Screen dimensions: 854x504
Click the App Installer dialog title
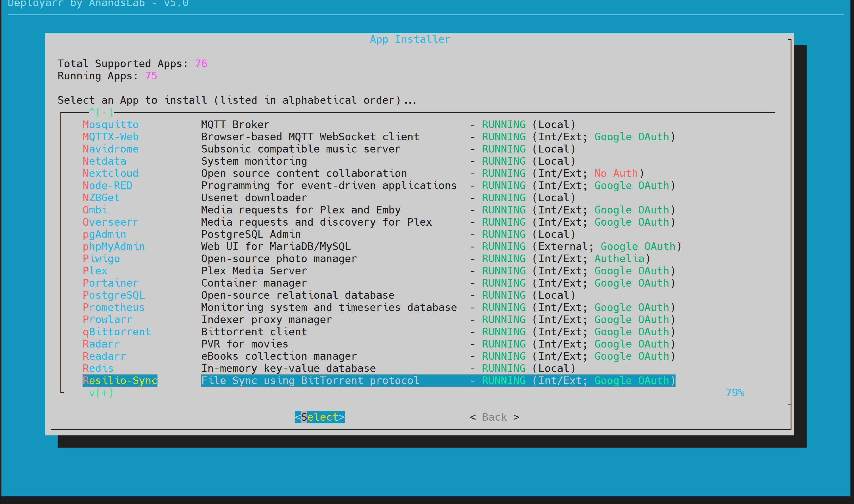pos(410,39)
